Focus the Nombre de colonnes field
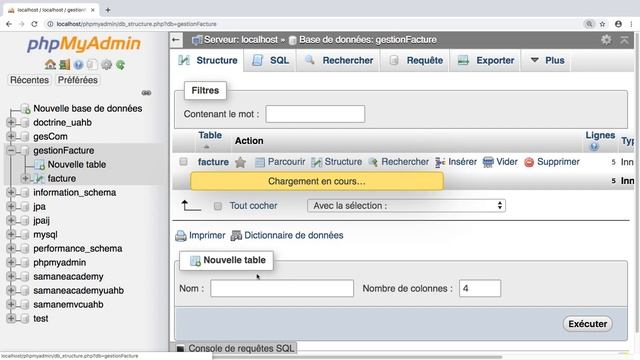This screenshot has height=360, width=640. (480, 288)
